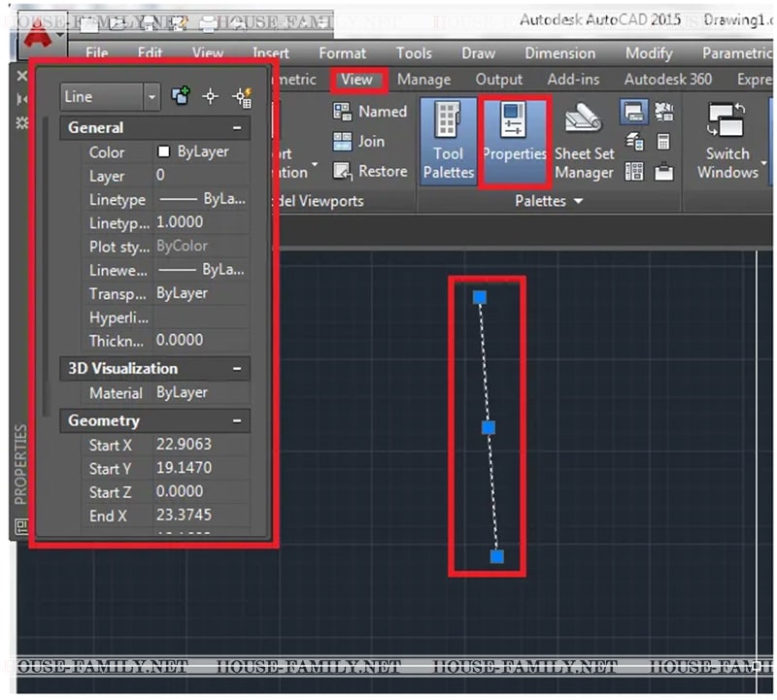Image resolution: width=777 pixels, height=700 pixels.
Task: Click the empty Hyperlink field
Action: pos(202,317)
